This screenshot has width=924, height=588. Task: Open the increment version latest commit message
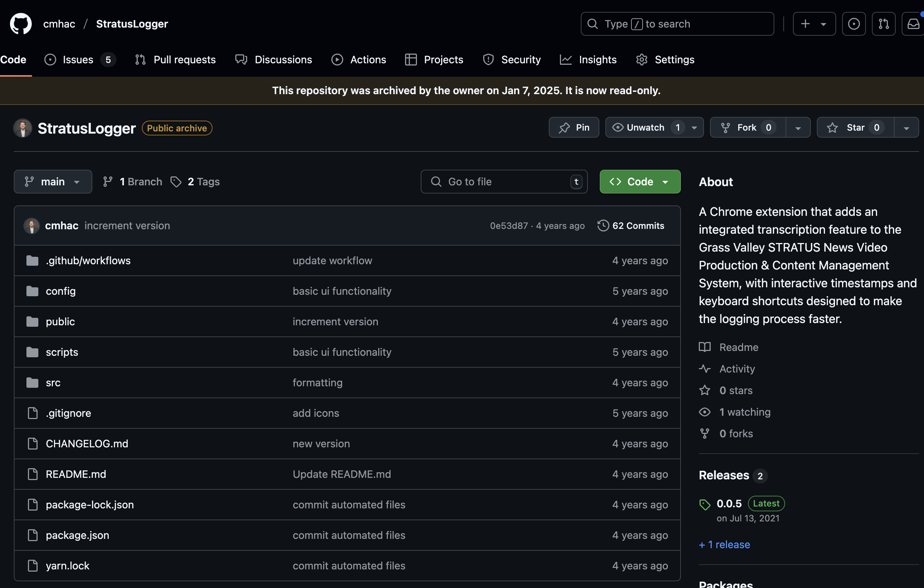tap(127, 226)
